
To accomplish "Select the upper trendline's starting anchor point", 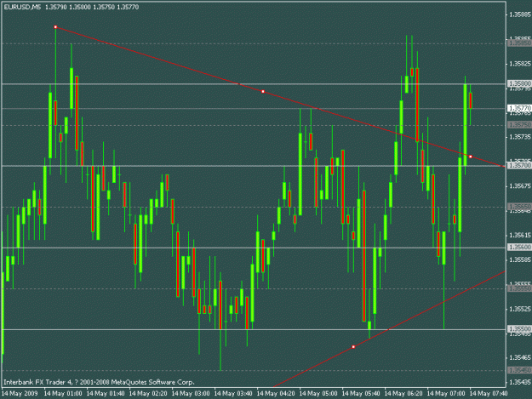I will pyautogui.click(x=55, y=27).
